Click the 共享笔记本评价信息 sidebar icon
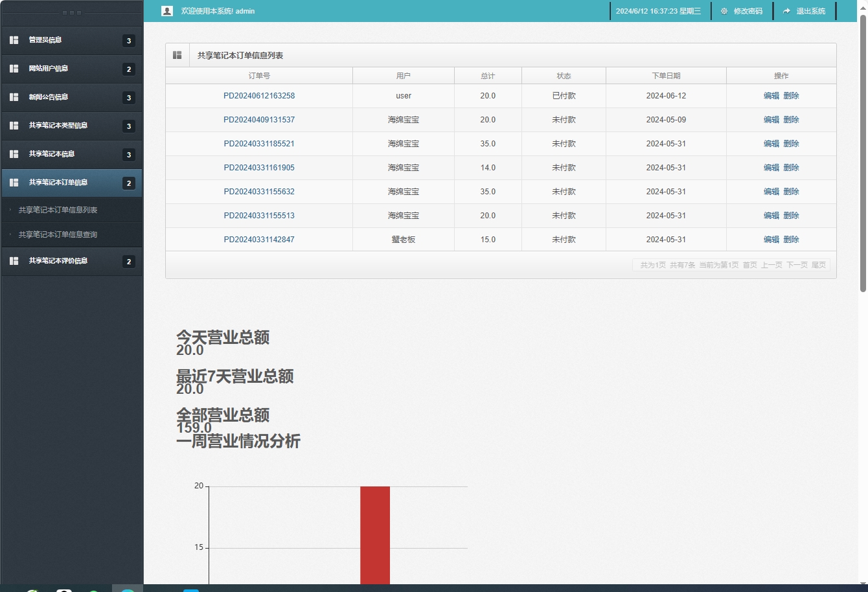This screenshot has width=868, height=592. coord(14,261)
